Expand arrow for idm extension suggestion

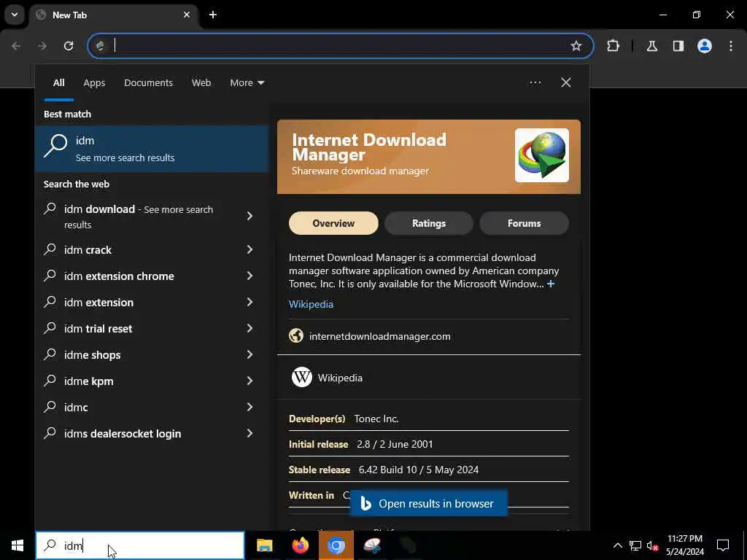[x=249, y=302]
